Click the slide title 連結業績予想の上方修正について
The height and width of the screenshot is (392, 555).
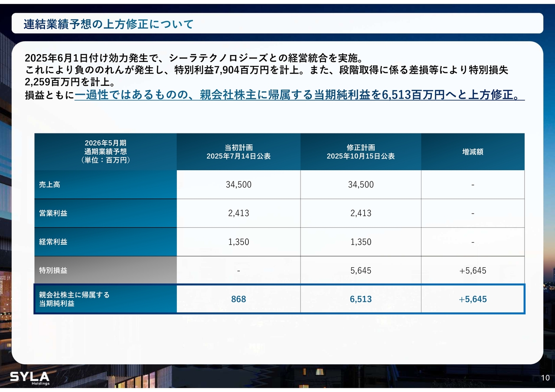(108, 24)
